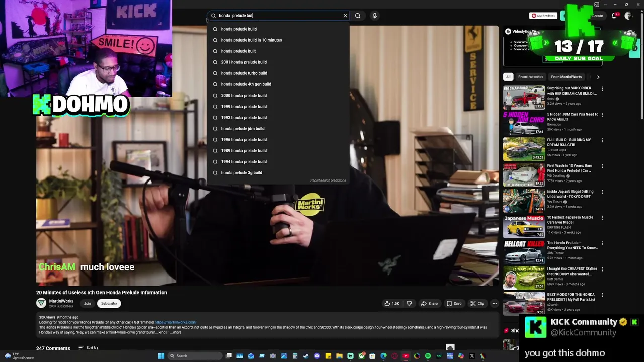Open options menu for '10 Fastest Japanese Muscle' video
The image size is (644, 362).
tap(602, 218)
